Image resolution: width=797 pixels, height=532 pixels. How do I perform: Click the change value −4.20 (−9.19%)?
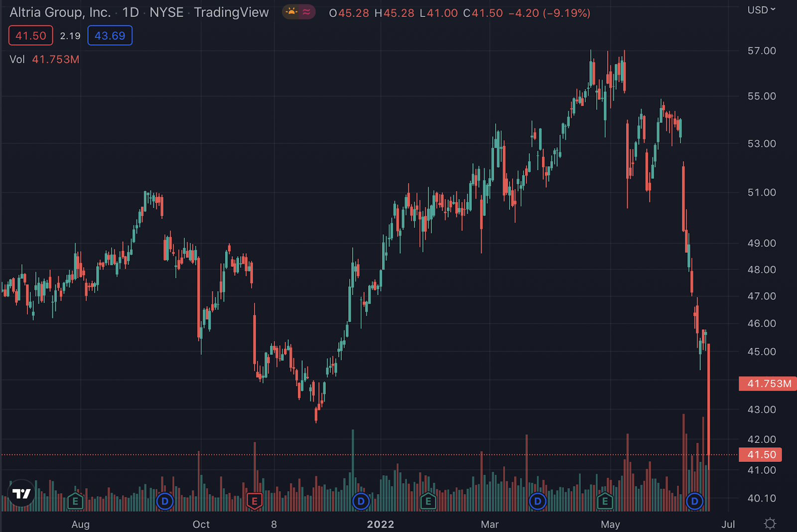click(549, 13)
